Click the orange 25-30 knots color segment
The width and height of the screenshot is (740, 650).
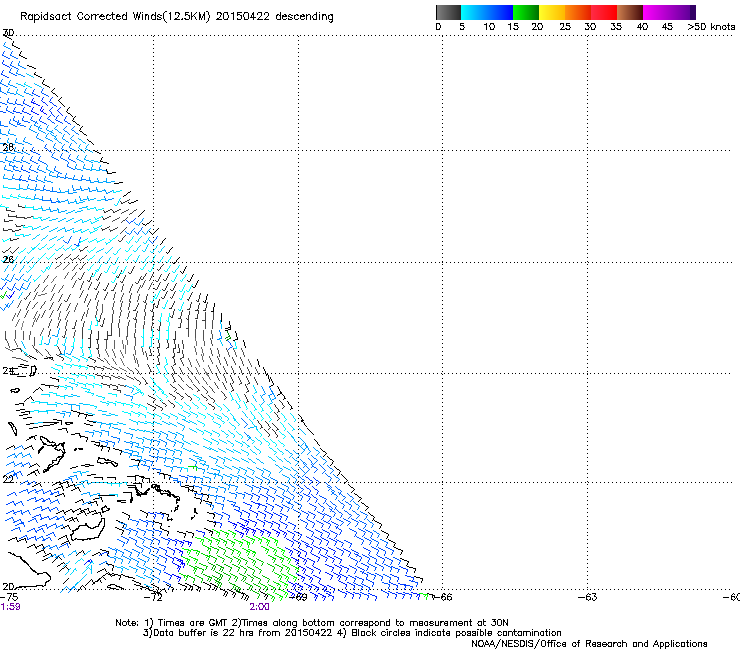pyautogui.click(x=578, y=12)
